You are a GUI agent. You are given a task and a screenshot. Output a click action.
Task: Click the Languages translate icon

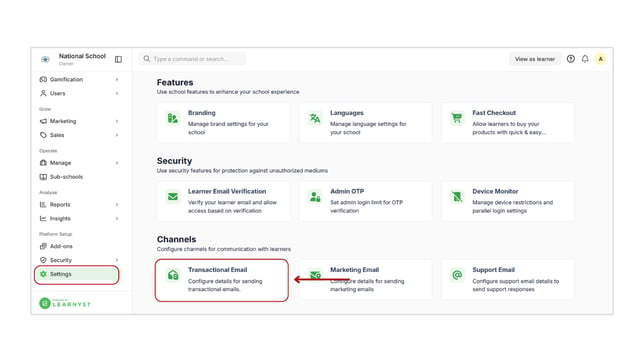315,118
